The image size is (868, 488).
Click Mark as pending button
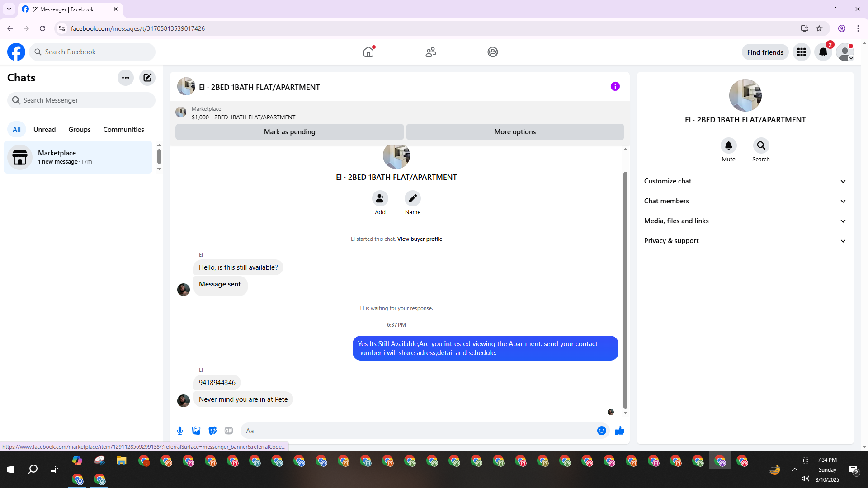click(289, 132)
